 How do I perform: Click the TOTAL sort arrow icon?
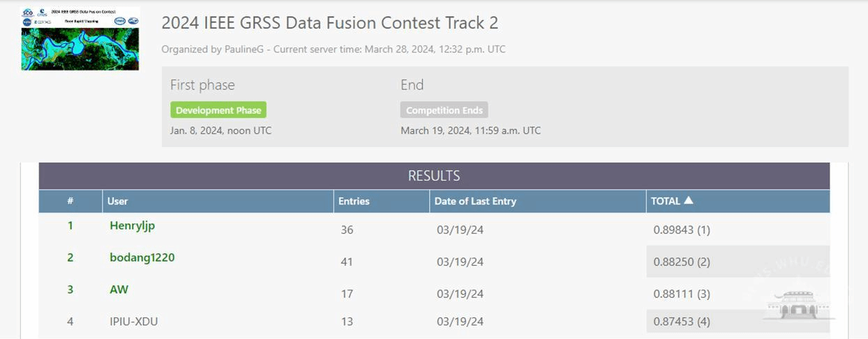click(689, 200)
